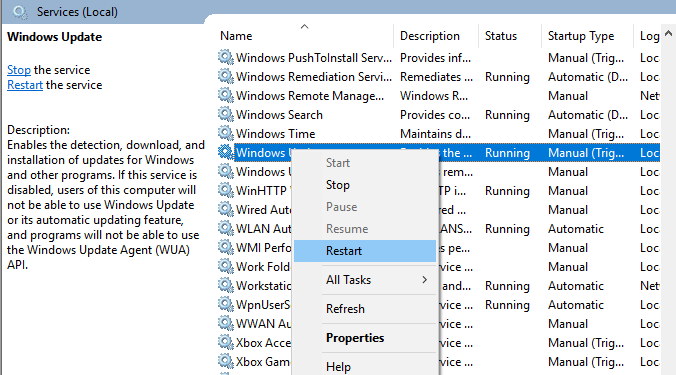This screenshot has height=375, width=676.
Task: Click gear icon beside WMI Performance service
Action: coord(225,247)
